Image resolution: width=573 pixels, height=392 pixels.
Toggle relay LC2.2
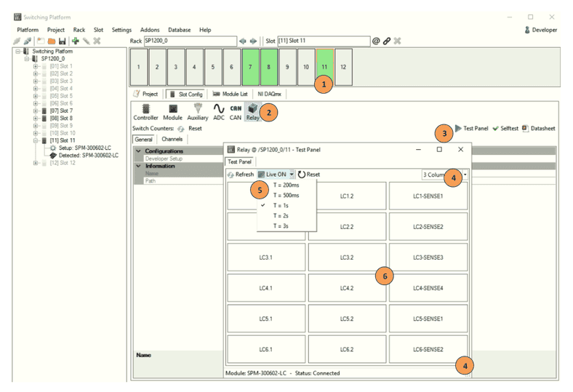click(347, 227)
